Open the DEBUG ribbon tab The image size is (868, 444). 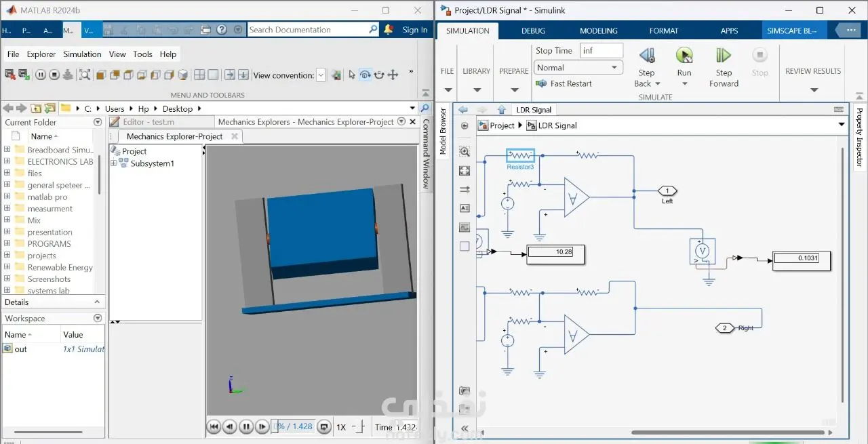coord(533,31)
